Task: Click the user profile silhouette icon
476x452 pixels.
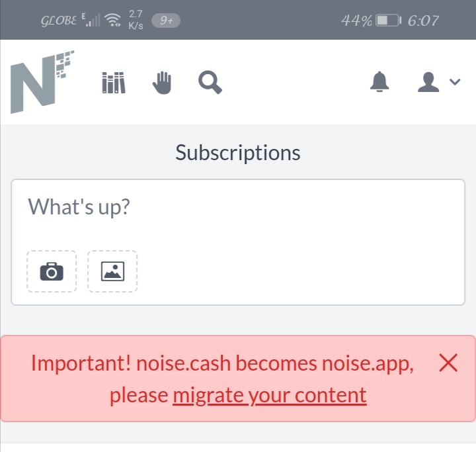Action: pos(428,82)
